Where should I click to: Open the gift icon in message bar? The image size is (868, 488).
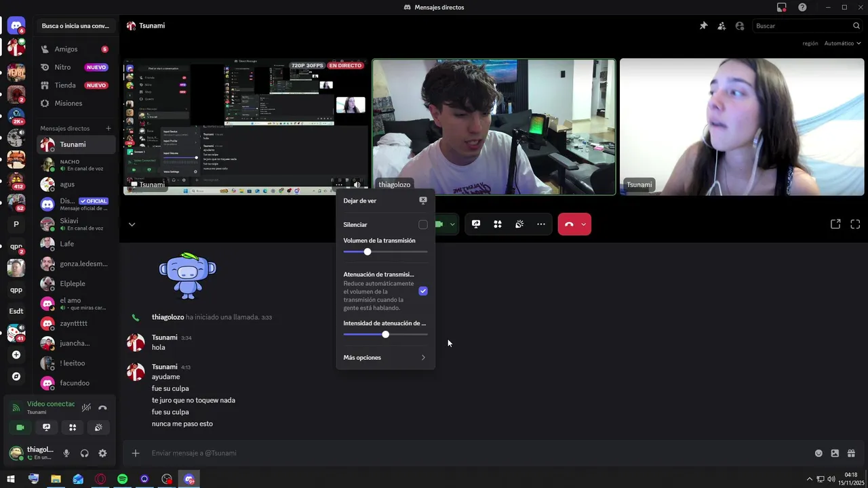coord(851,453)
